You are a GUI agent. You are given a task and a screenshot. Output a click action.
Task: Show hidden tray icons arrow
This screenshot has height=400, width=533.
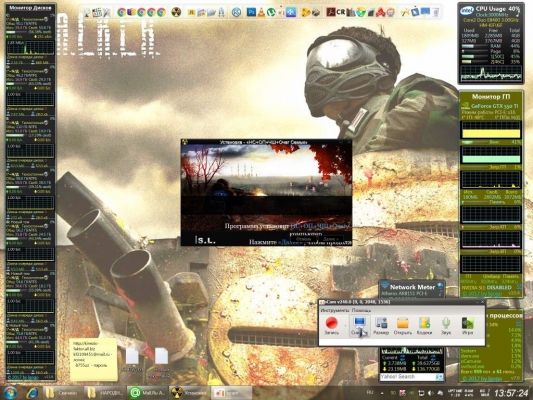click(x=382, y=393)
